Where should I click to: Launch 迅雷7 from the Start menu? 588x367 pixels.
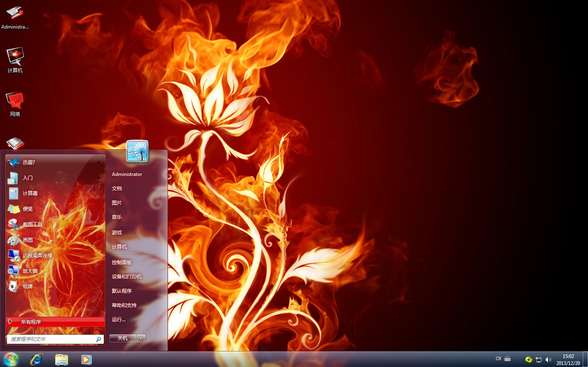click(55, 162)
